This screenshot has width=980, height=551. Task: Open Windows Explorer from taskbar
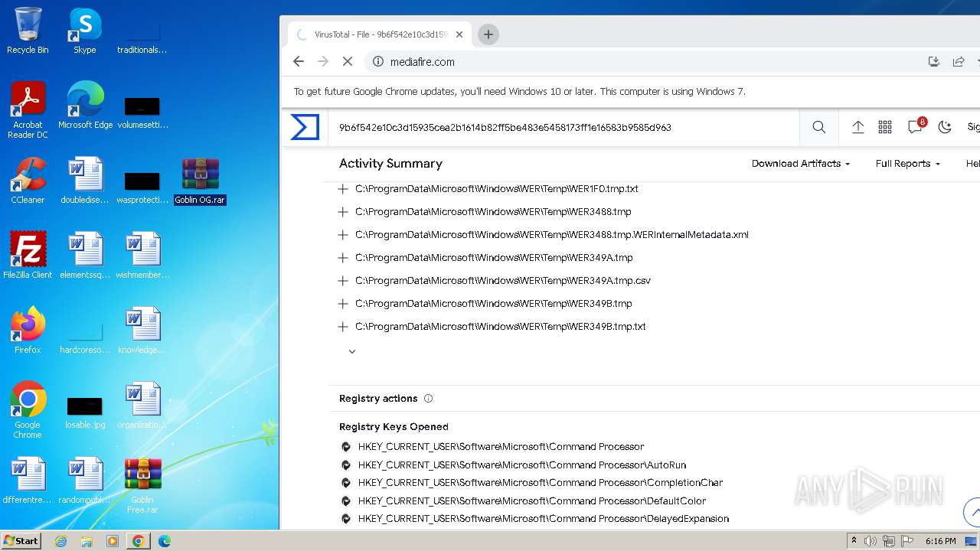click(x=87, y=541)
